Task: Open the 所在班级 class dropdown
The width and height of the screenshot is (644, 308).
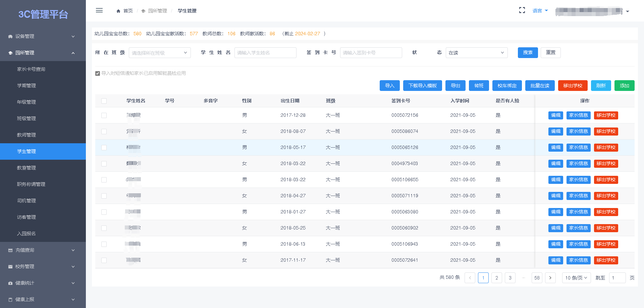Action: [x=160, y=53]
